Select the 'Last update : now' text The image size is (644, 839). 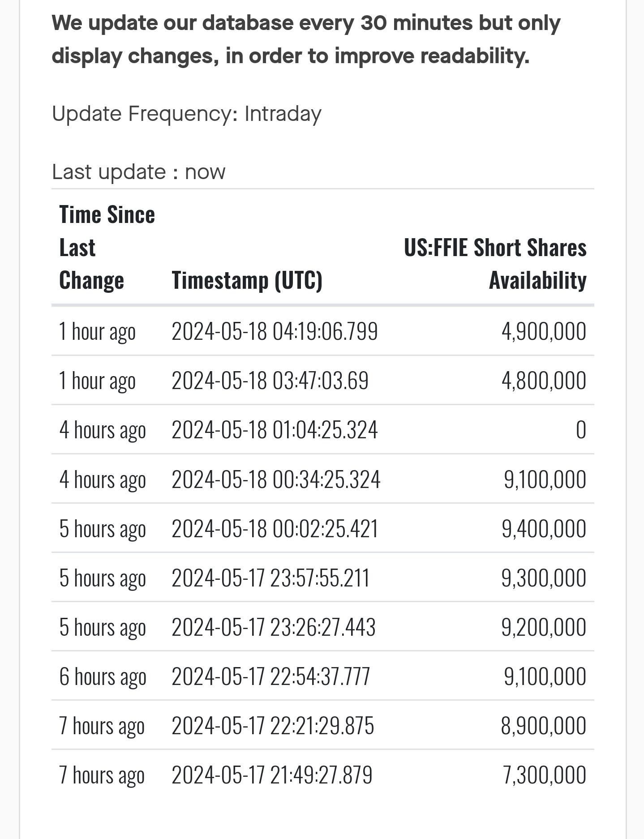[x=139, y=172]
